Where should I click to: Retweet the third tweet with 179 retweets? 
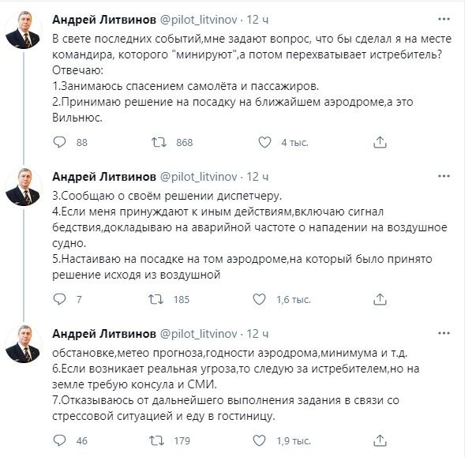coord(156,440)
